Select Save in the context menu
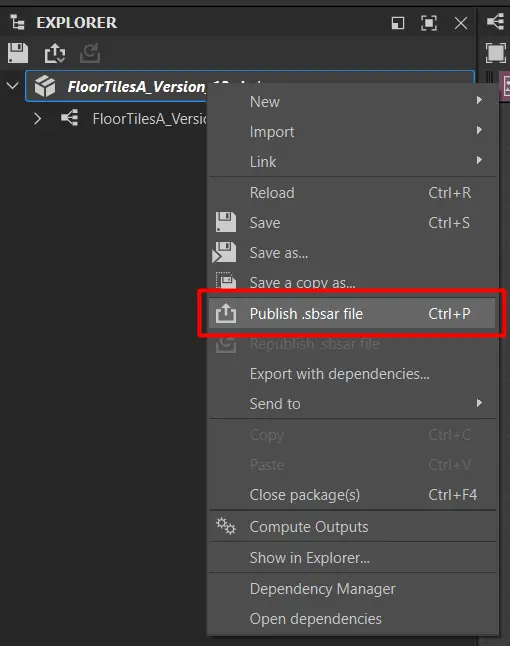The height and width of the screenshot is (646, 510). 352,222
